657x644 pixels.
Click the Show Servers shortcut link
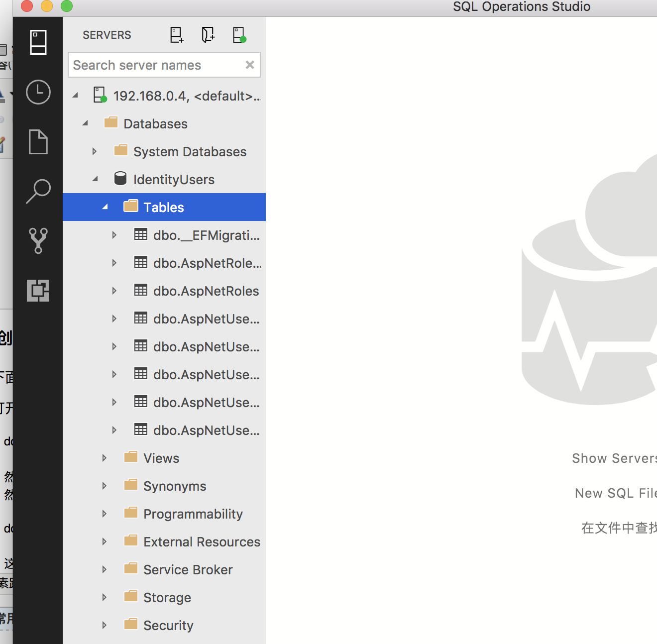[614, 458]
